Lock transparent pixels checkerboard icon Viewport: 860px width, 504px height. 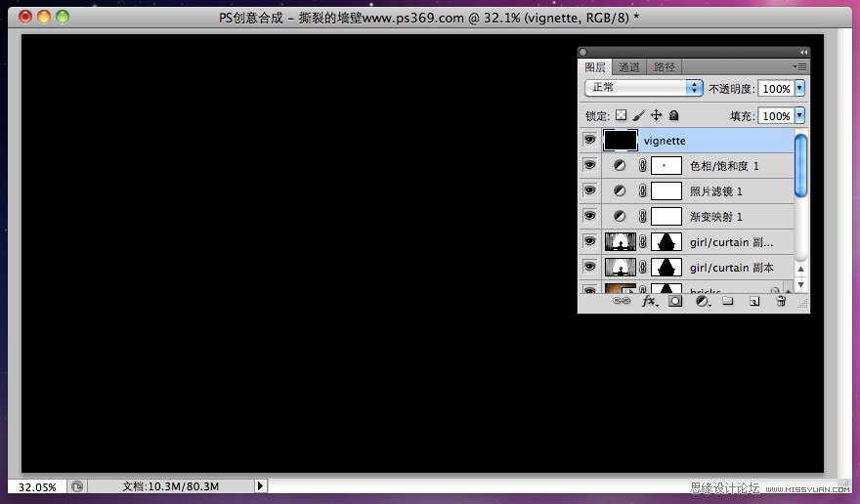[x=621, y=115]
